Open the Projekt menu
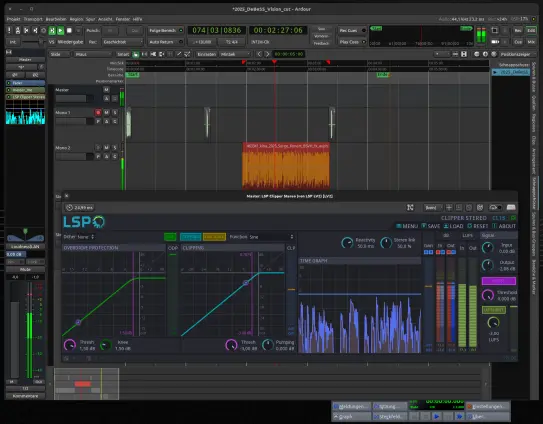The width and height of the screenshot is (543, 424). (14, 19)
